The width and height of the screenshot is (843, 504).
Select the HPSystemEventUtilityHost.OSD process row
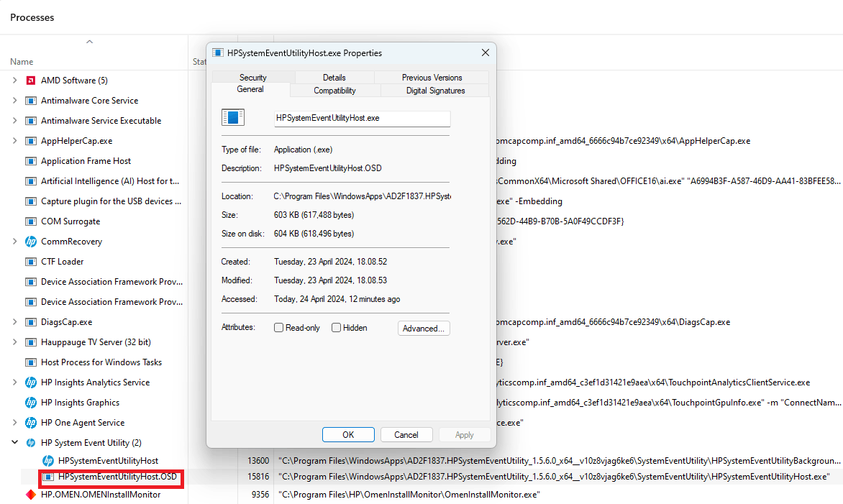point(117,477)
